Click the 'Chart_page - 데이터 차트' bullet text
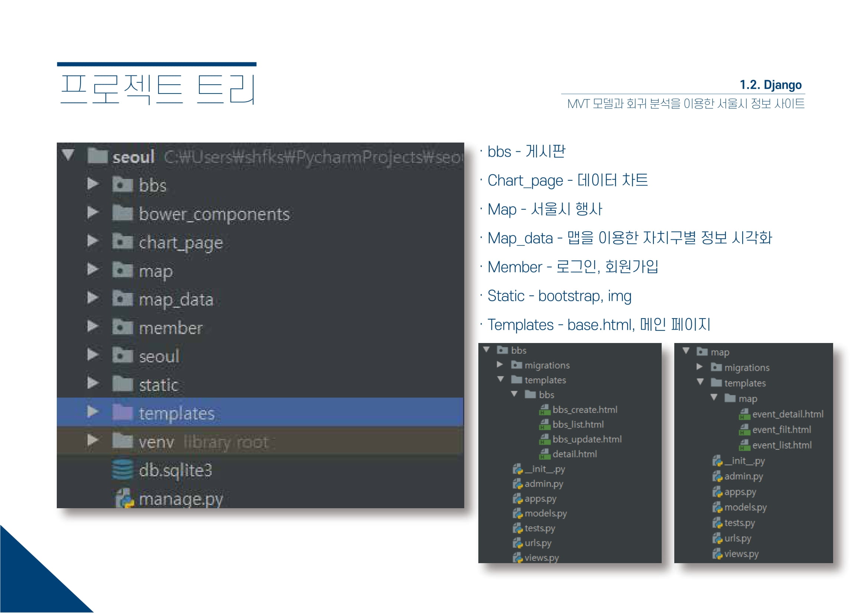Viewport: 868px width, 614px height. (x=567, y=181)
